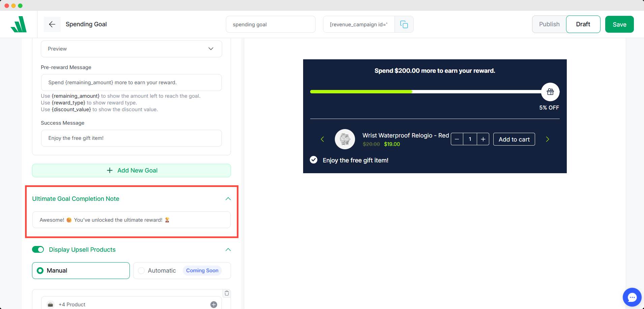This screenshot has height=309, width=644.
Task: Toggle Display Upsell Products switch
Action: coord(38,249)
